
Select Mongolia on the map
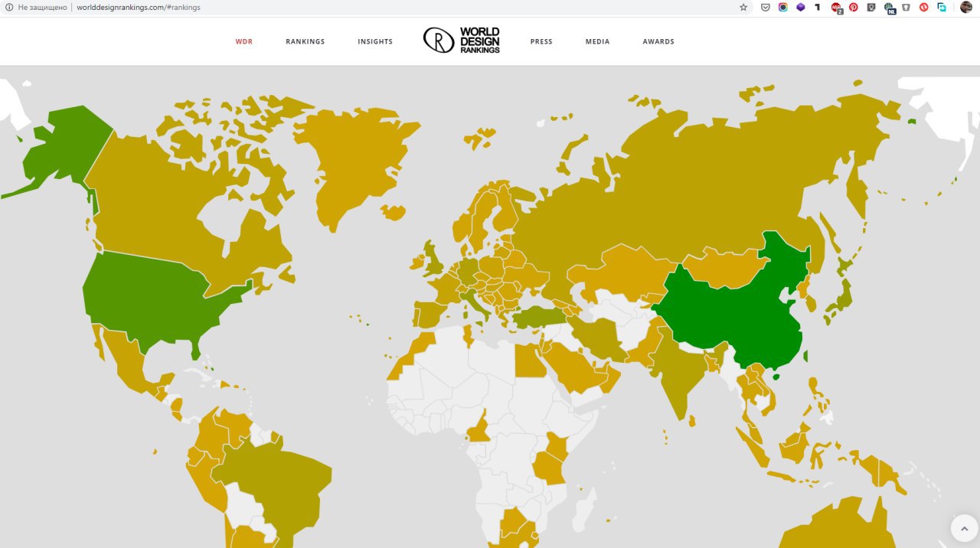coord(724,268)
